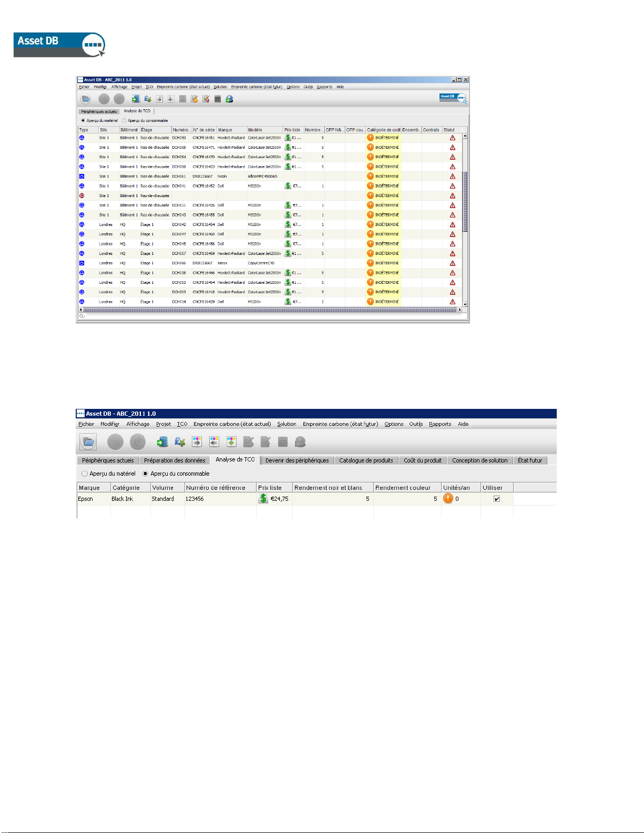Screen dimensions: 644x833
Task: Currency icon in device-list window toolbar
Action: tap(148, 99)
